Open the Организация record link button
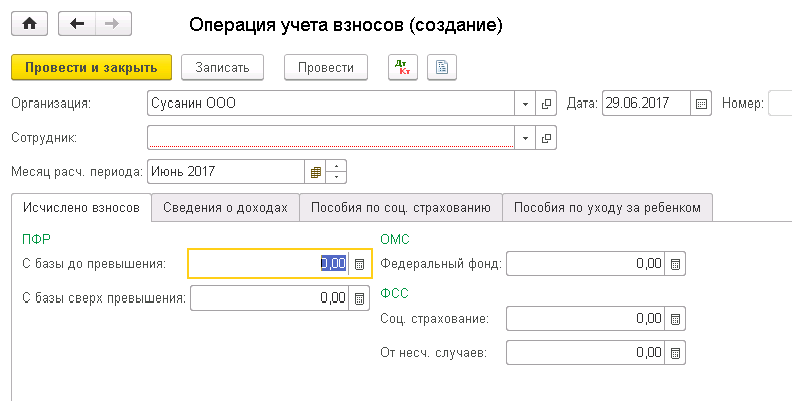The height and width of the screenshot is (401, 792). (x=547, y=103)
